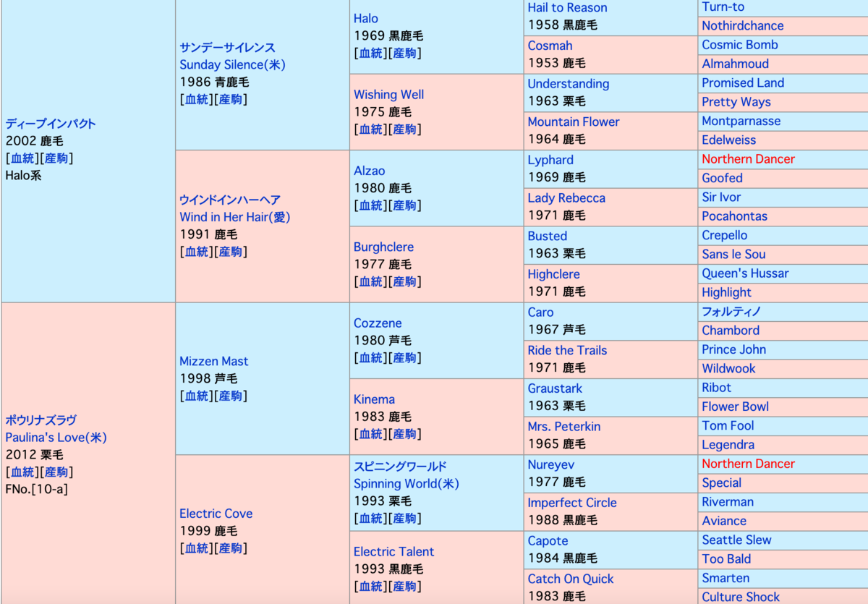This screenshot has height=604, width=868.
Task: Click 血統 link under Burghclere
Action: point(371,281)
